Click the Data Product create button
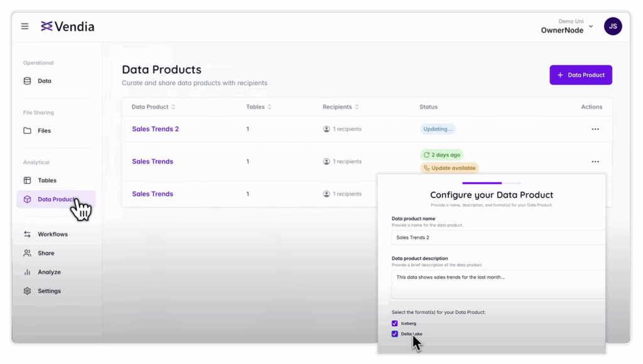Image resolution: width=643 pixels, height=364 pixels. point(580,75)
